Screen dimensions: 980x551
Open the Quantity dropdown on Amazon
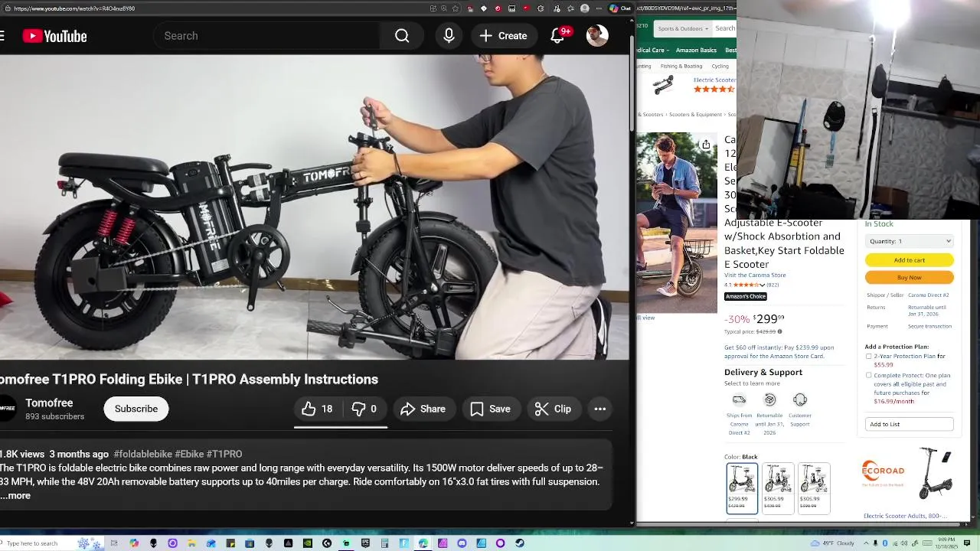pyautogui.click(x=910, y=241)
